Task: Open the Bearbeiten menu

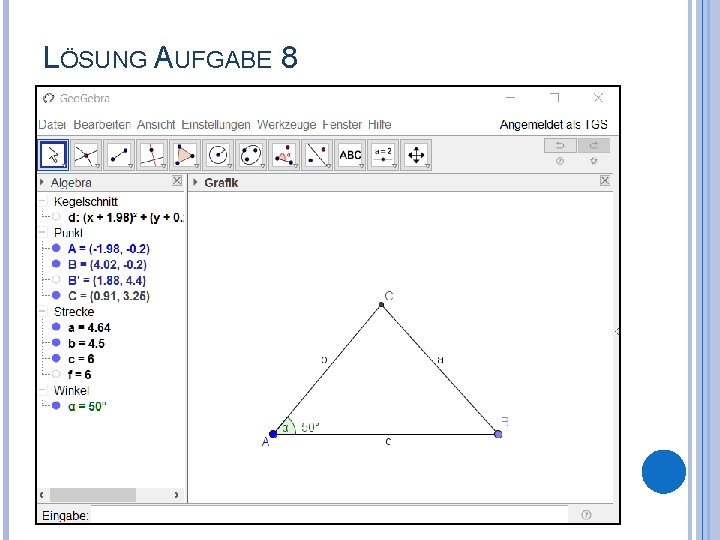Action: pos(102,125)
